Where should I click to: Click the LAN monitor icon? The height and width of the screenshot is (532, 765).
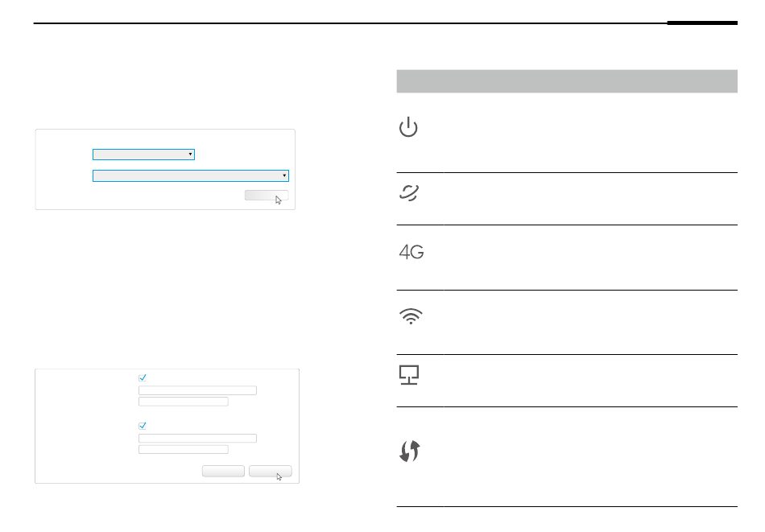point(409,375)
